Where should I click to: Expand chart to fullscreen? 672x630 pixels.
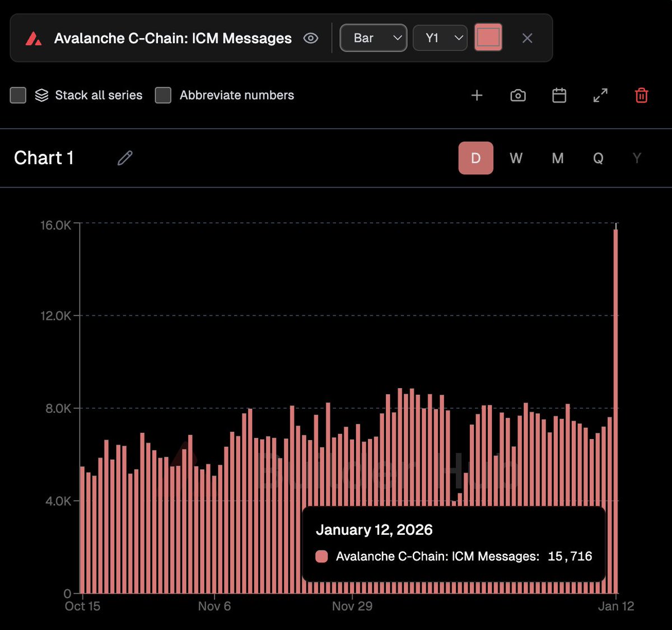pyautogui.click(x=600, y=95)
